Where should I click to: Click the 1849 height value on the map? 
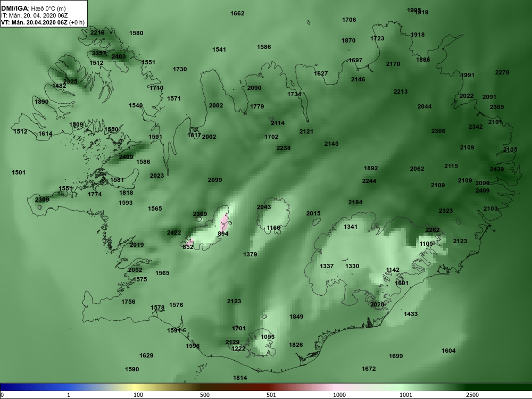pos(296,317)
